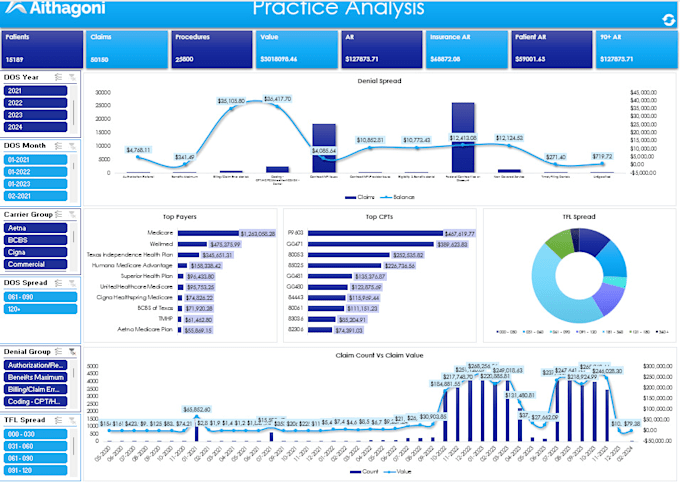680x482 pixels.
Task: Clear filter on Carrier Group slicer
Action: (72, 214)
